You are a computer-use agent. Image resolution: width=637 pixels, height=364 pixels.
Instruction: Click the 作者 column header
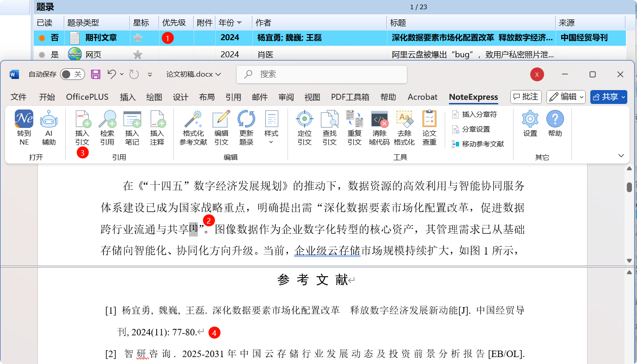pyautogui.click(x=319, y=23)
